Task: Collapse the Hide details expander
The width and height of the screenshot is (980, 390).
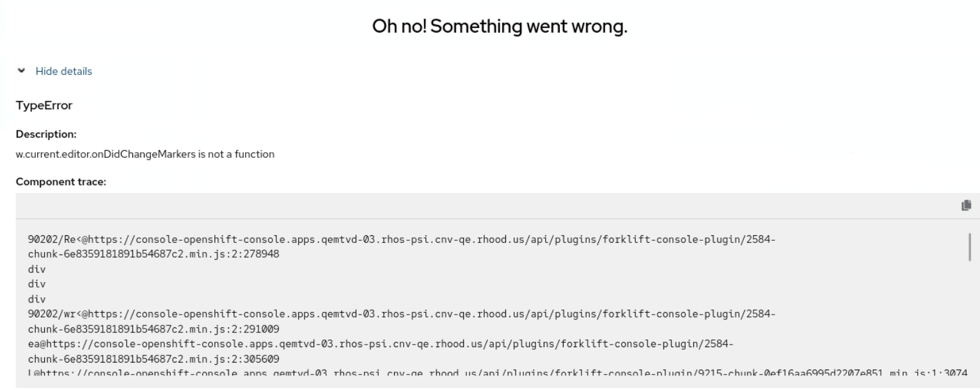Action: [x=63, y=72]
